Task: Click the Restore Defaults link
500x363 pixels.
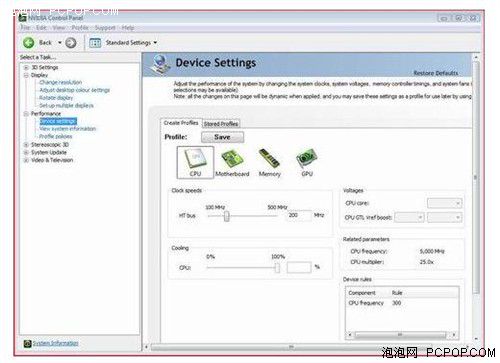Action: [436, 73]
